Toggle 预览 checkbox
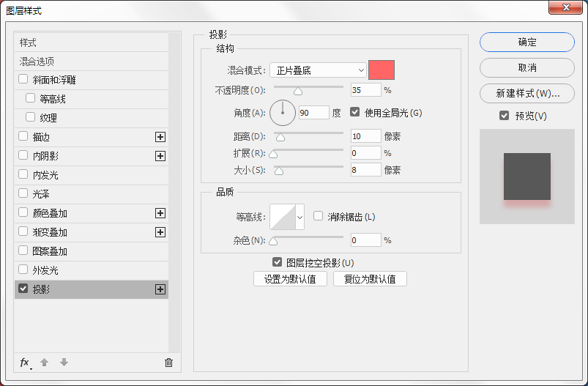The width and height of the screenshot is (588, 386). [505, 116]
